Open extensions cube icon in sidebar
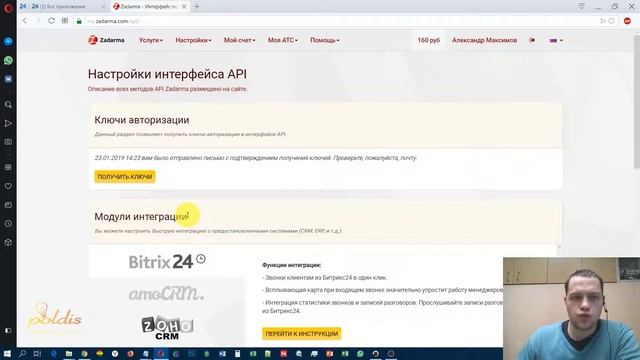 tap(8, 242)
